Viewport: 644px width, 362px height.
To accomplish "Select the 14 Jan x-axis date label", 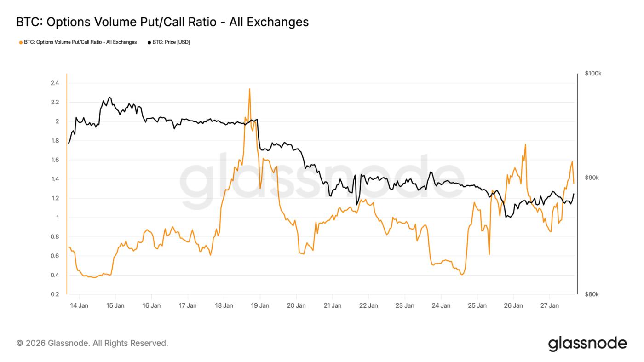I will (x=79, y=305).
